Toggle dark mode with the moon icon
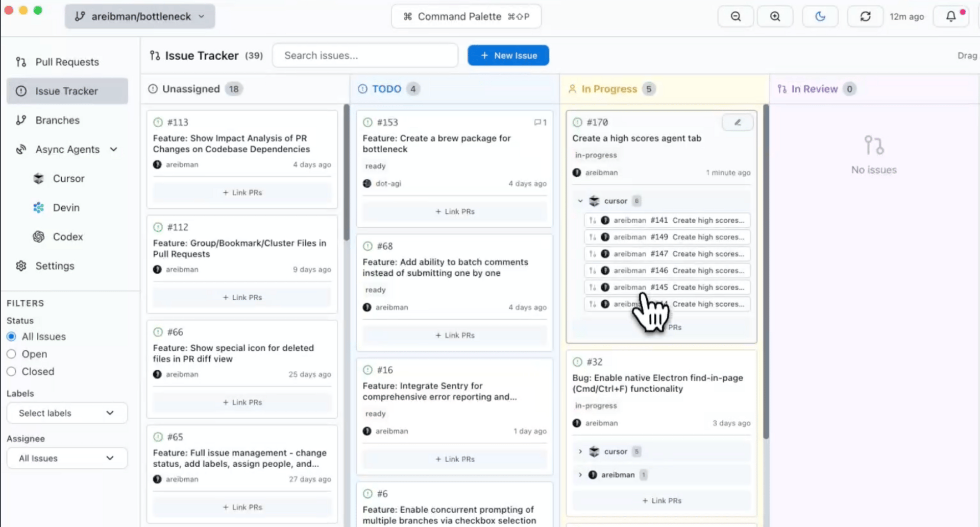Screen dimensions: 980x527 (820, 16)
